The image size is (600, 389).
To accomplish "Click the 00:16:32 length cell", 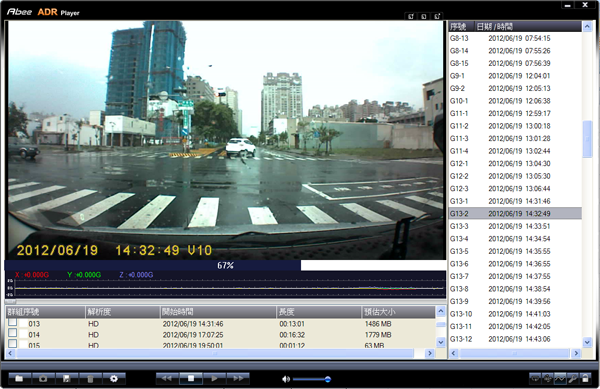I will [292, 335].
